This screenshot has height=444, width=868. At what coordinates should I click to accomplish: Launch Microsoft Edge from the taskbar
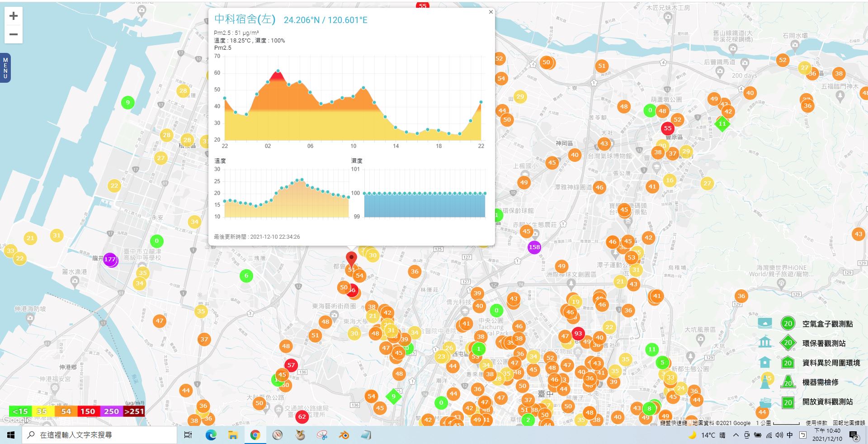211,435
